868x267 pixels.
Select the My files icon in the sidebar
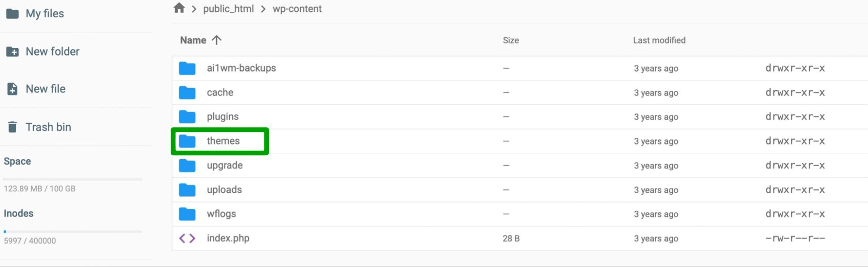(13, 13)
